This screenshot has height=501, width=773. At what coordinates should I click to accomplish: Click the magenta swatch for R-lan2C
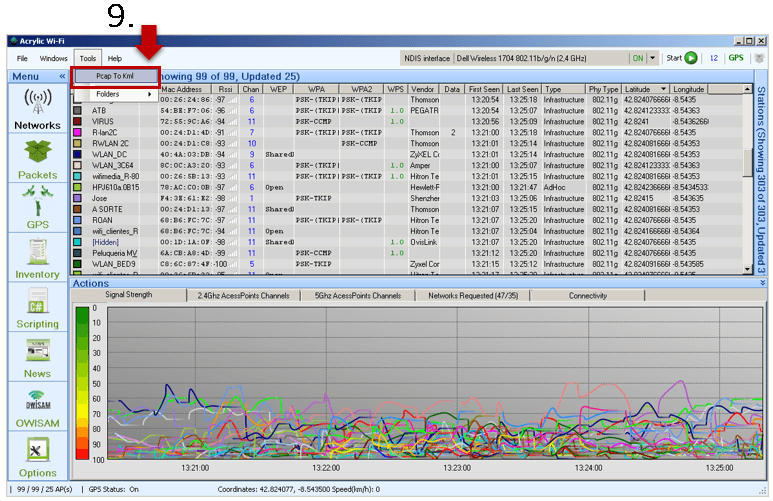(77, 133)
